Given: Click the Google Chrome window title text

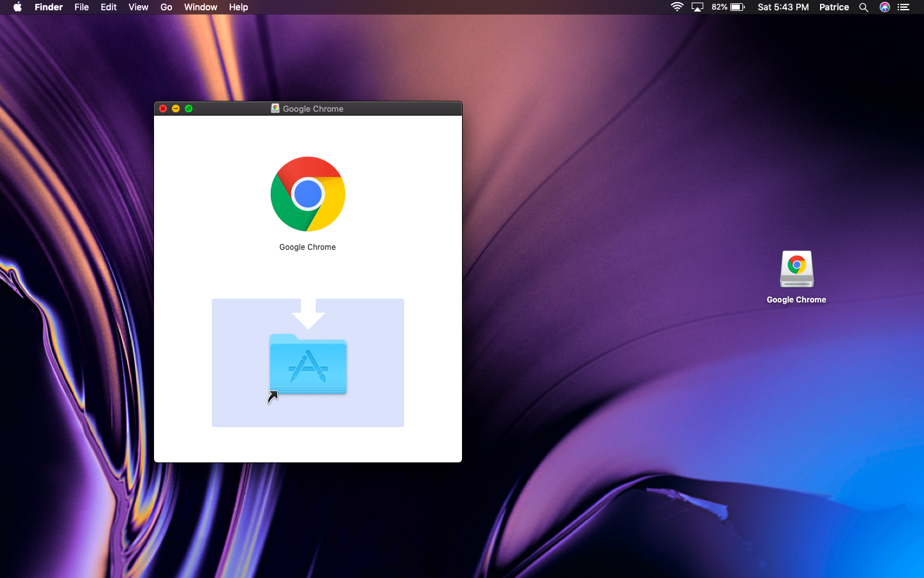Looking at the screenshot, I should (x=313, y=109).
